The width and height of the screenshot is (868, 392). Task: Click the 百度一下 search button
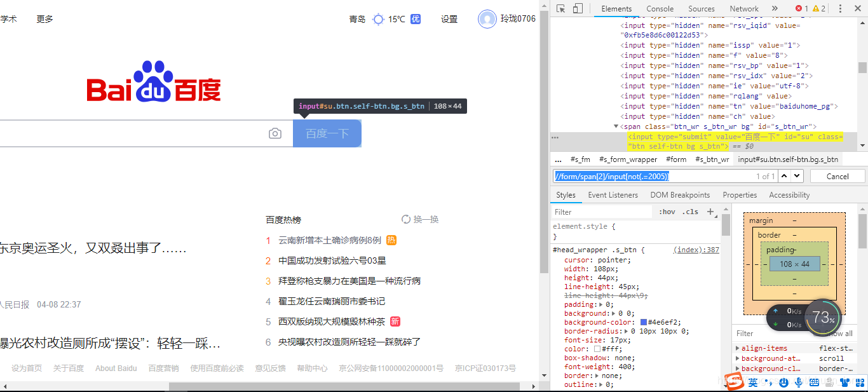pos(327,133)
